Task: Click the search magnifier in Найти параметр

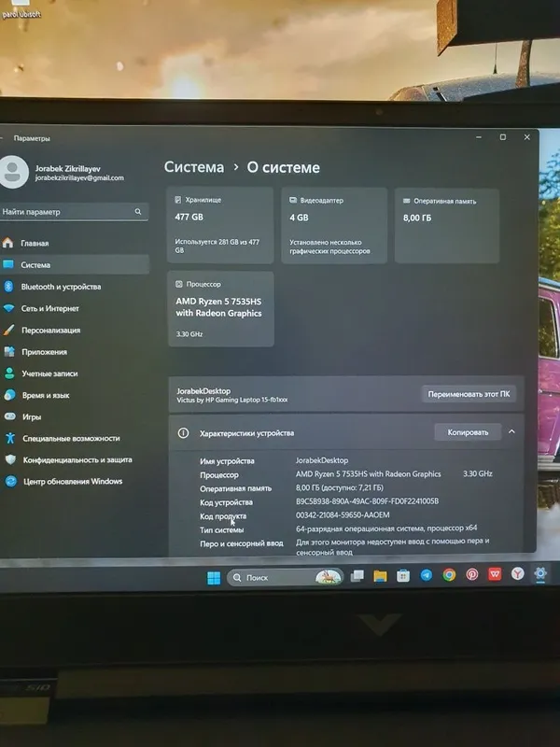Action: click(x=138, y=212)
